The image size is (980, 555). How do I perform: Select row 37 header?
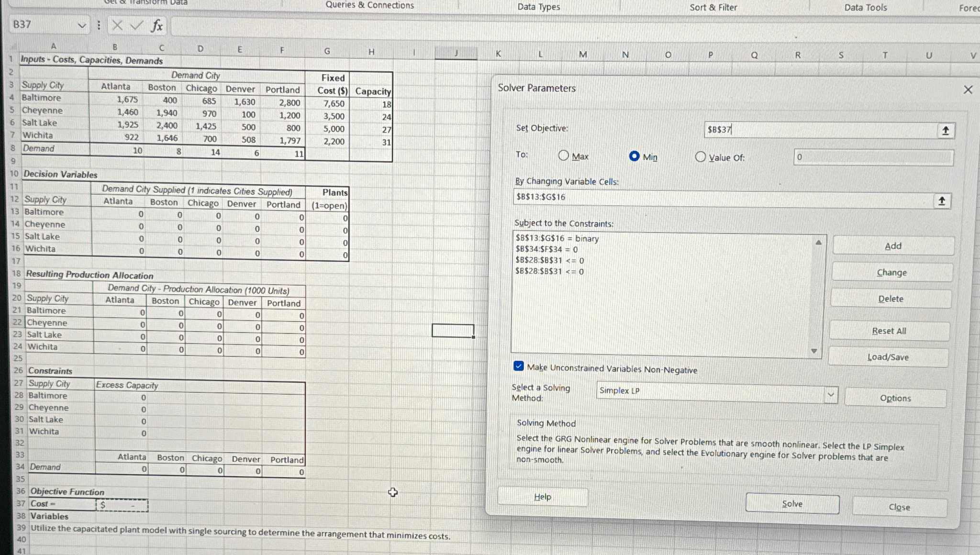[x=21, y=503]
